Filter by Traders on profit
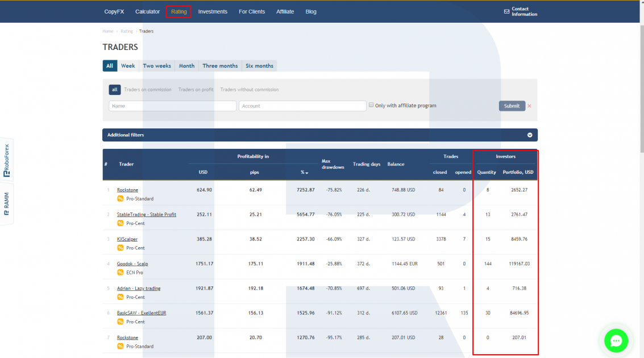 (196, 90)
